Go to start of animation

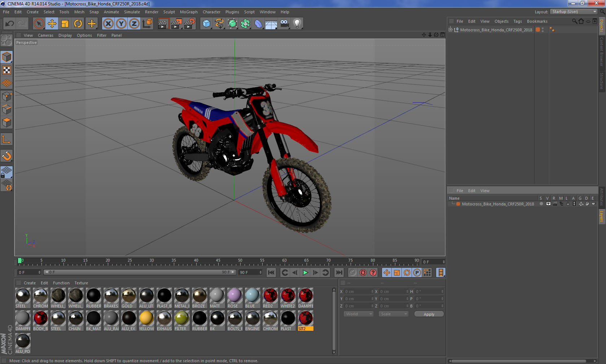(x=271, y=272)
